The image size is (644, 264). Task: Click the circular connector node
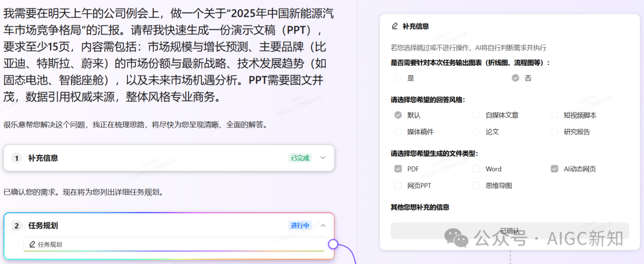pyautogui.click(x=333, y=245)
